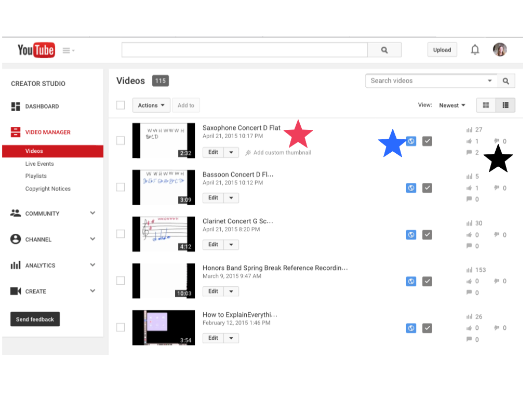Open the account avatar menu
Screen dimensions: 532x399
(500, 49)
